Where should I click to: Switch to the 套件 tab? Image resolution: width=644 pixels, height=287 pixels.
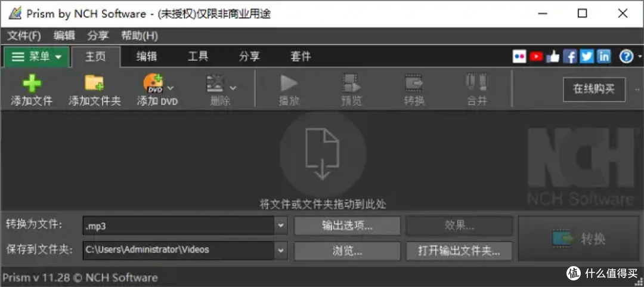click(x=301, y=56)
